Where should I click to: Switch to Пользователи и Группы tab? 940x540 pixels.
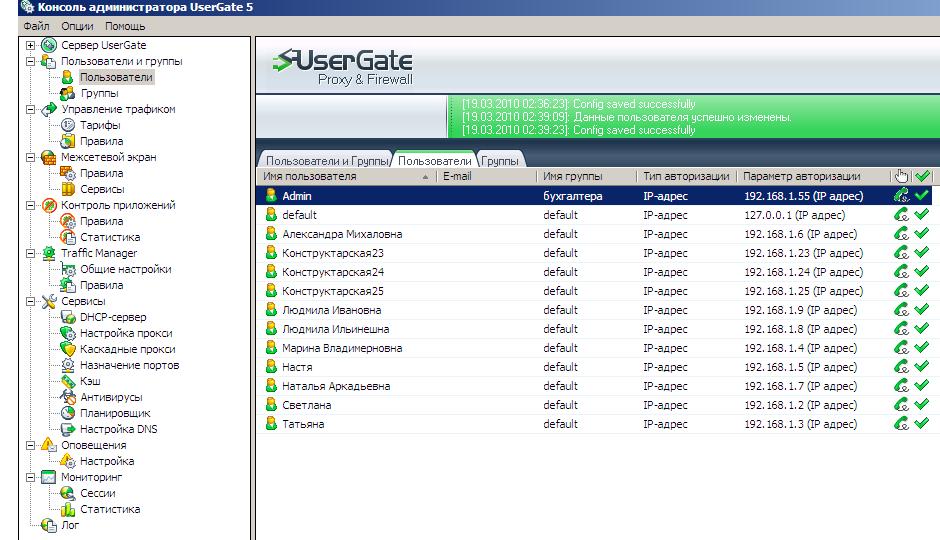pyautogui.click(x=327, y=161)
